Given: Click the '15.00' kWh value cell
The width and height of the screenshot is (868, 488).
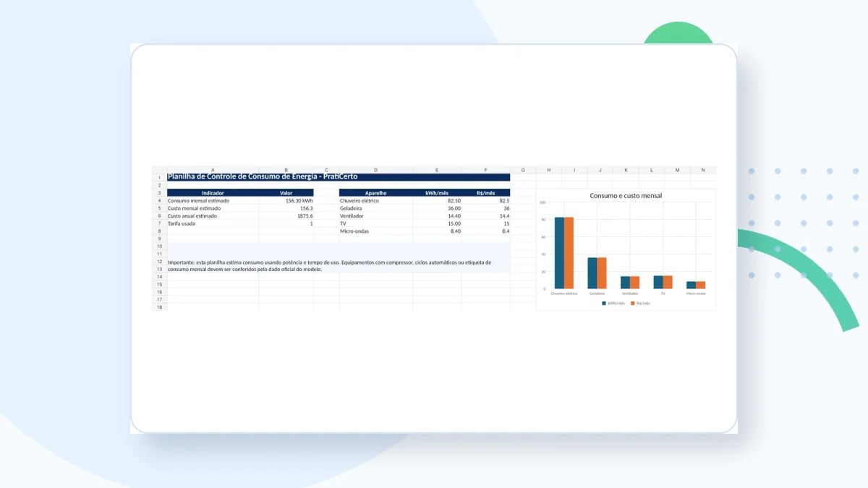Looking at the screenshot, I should (437, 223).
